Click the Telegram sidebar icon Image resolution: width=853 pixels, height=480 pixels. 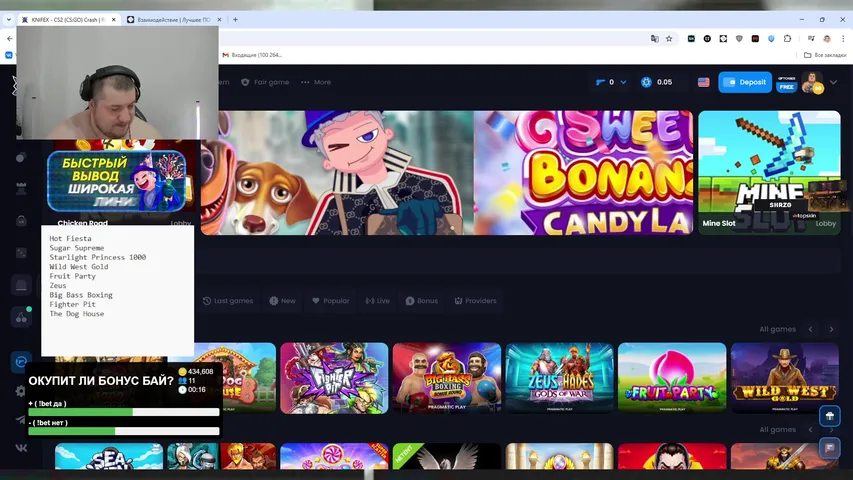point(21,420)
